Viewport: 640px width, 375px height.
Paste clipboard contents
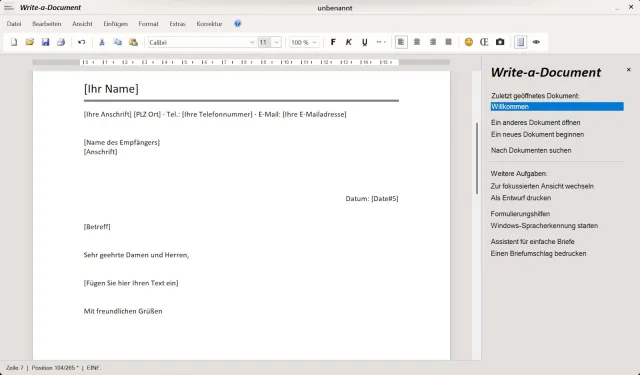pos(133,42)
